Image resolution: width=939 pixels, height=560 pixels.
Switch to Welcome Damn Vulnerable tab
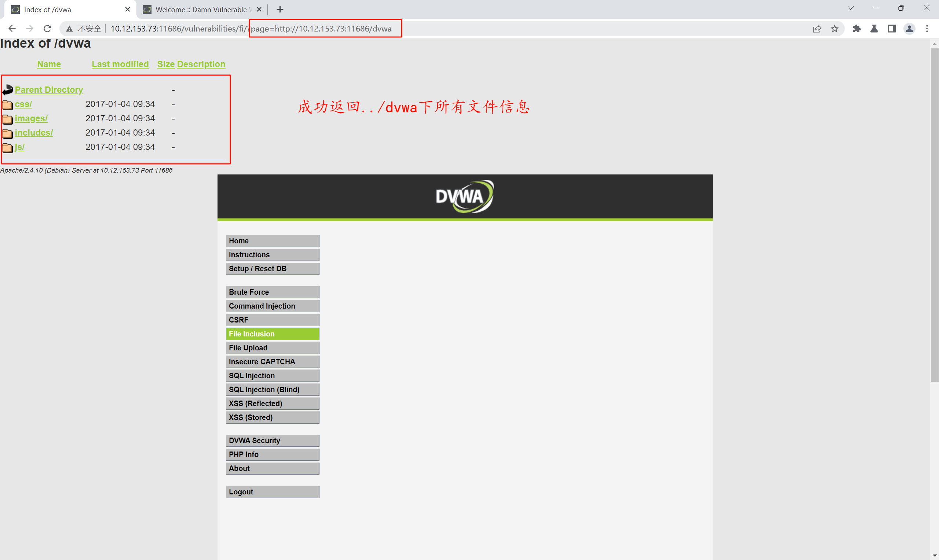click(x=200, y=10)
